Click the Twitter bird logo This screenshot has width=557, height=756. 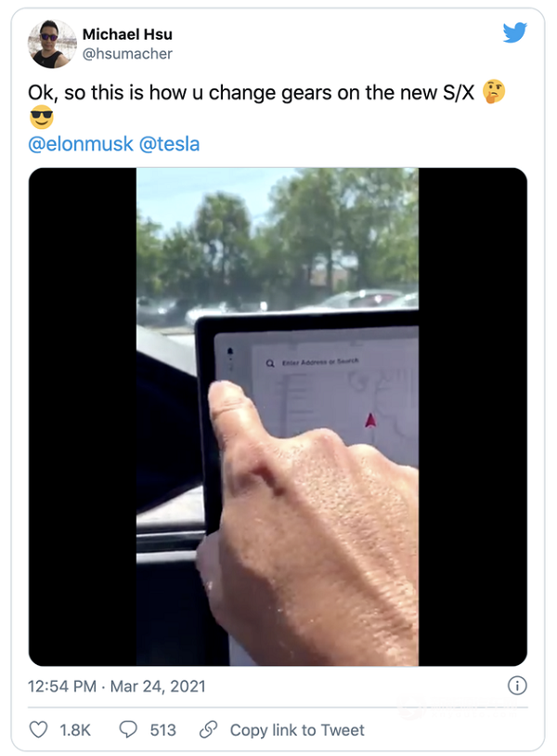514,33
